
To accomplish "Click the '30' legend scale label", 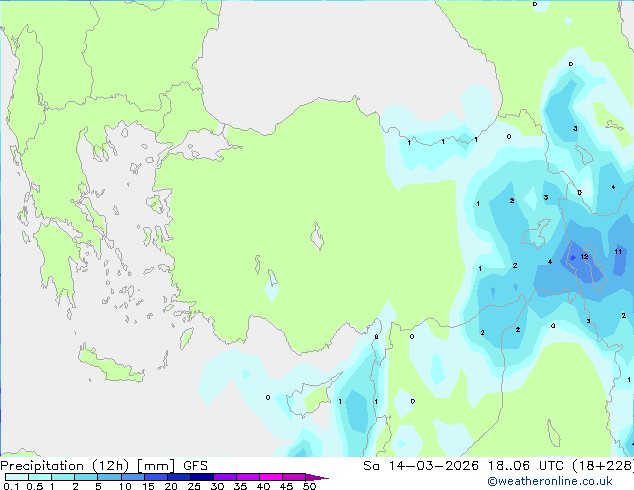I will pyautogui.click(x=217, y=486).
